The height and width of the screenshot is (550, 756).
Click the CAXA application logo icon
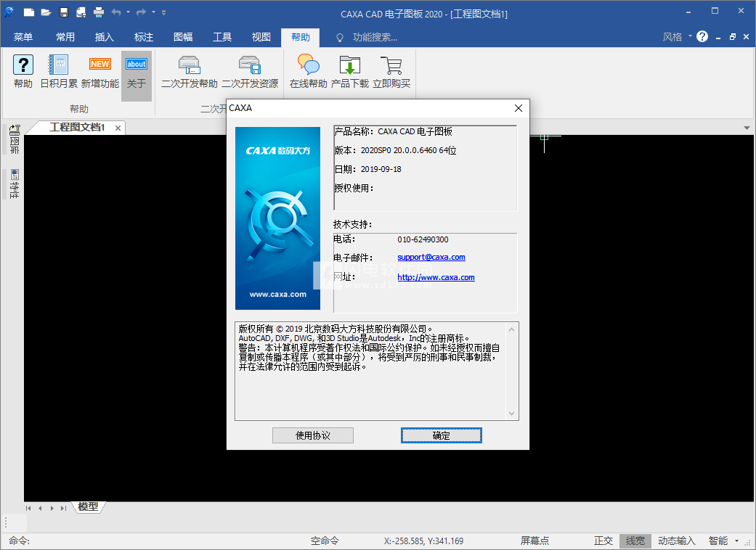(x=9, y=12)
